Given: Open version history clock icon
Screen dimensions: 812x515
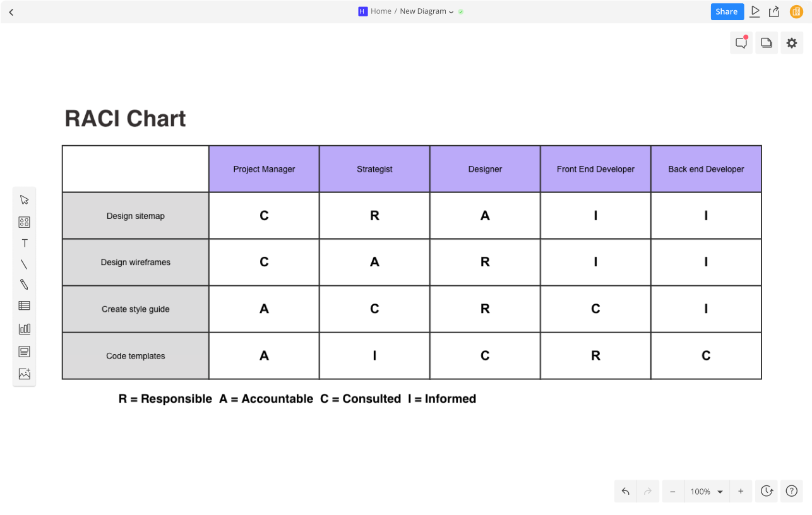Looking at the screenshot, I should click(x=767, y=491).
